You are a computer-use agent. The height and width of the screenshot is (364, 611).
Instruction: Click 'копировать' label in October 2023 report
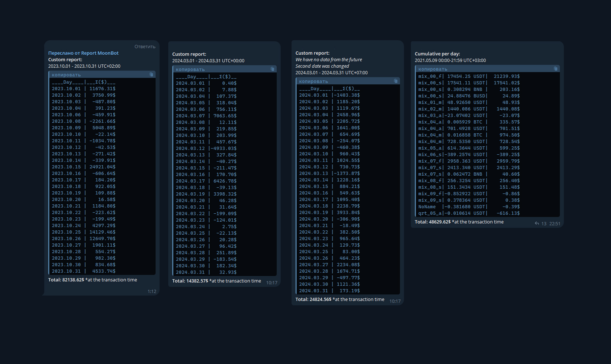(66, 75)
